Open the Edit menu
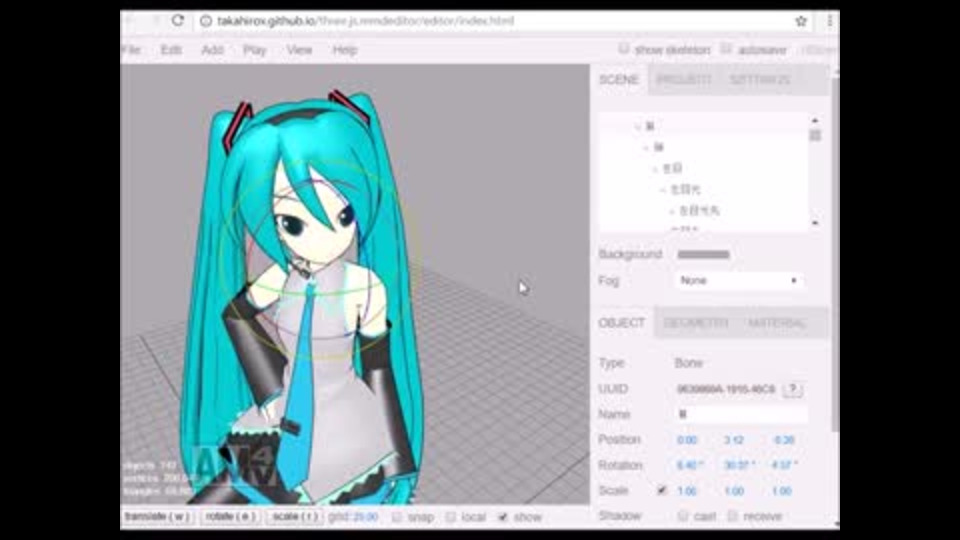960x540 pixels. click(x=171, y=50)
